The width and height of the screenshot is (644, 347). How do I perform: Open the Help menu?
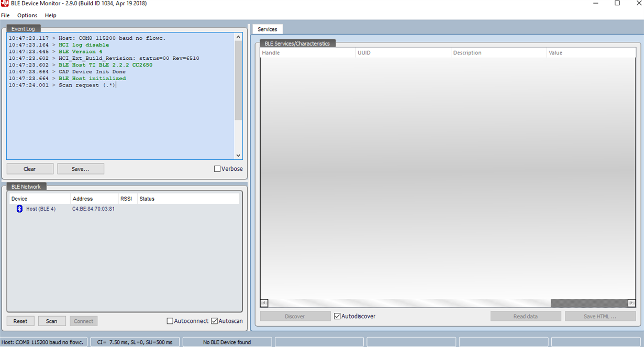(50, 16)
